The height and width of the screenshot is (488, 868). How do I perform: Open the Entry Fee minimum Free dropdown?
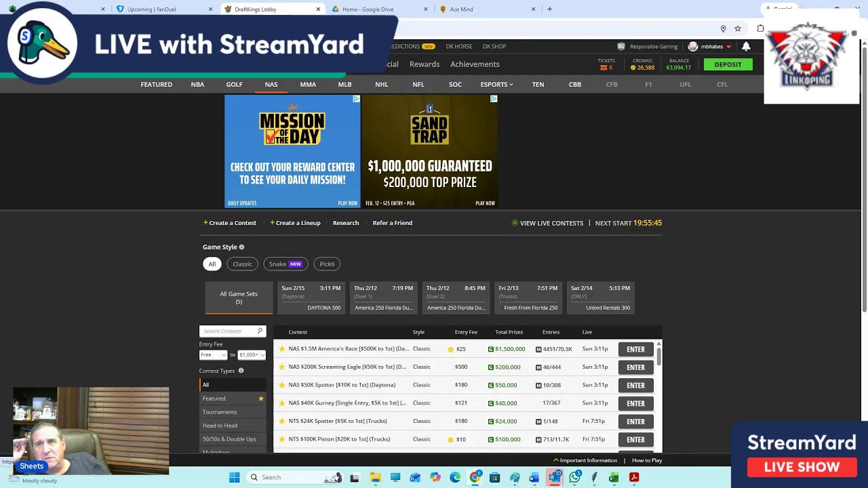point(213,354)
